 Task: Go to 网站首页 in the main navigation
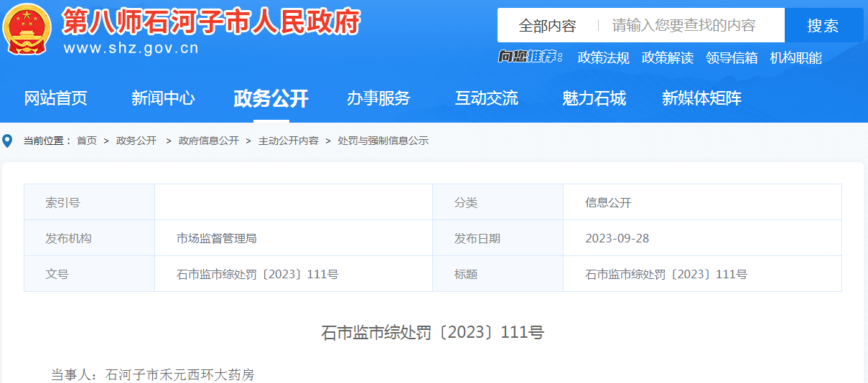(56, 98)
